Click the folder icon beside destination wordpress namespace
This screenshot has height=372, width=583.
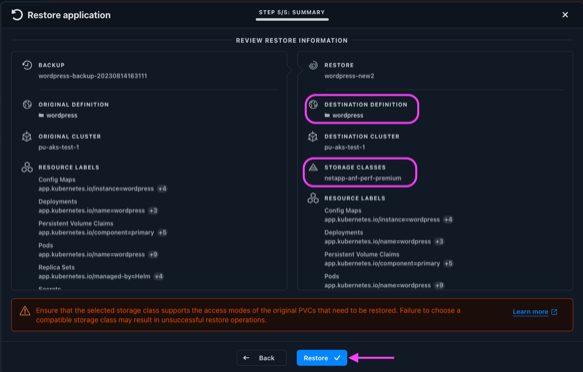point(327,116)
